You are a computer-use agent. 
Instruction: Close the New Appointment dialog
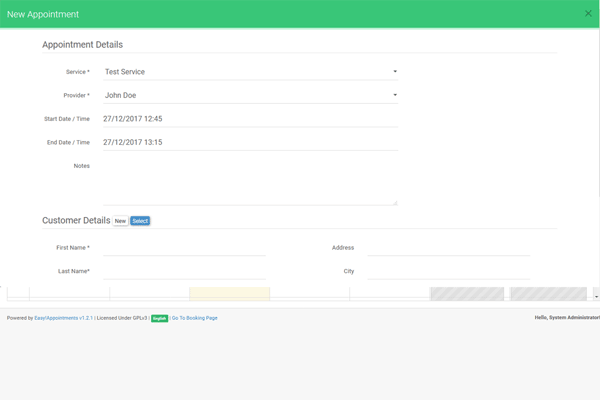tap(588, 14)
